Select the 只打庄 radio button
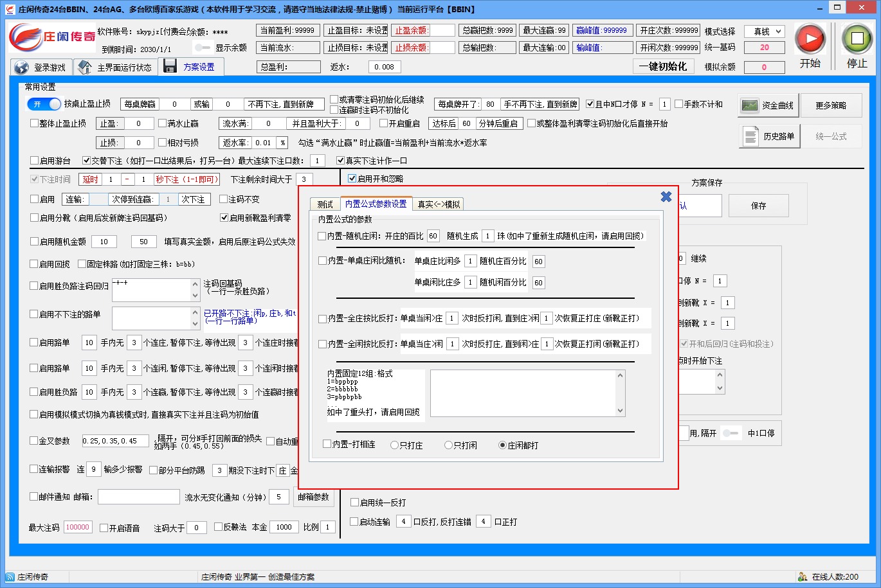This screenshot has width=881, height=588. tap(395, 445)
